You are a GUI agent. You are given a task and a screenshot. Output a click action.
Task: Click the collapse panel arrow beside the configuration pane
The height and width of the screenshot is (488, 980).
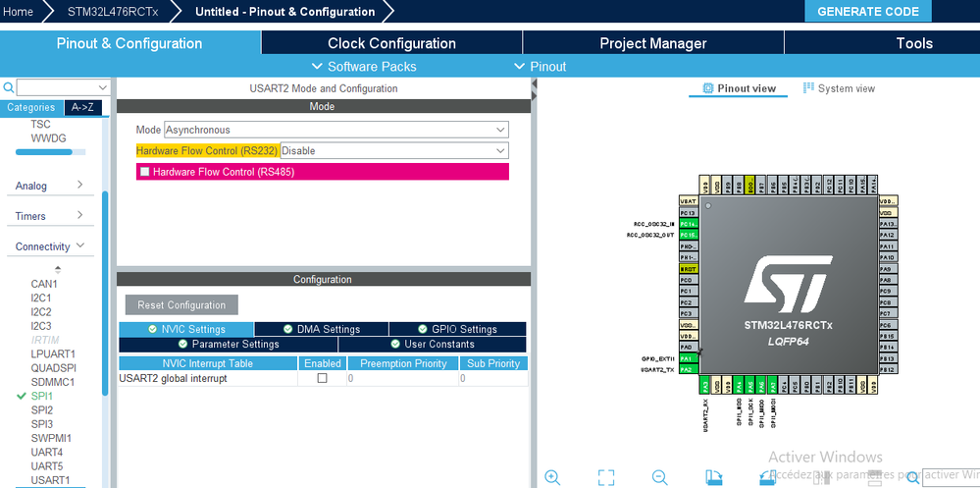535,83
